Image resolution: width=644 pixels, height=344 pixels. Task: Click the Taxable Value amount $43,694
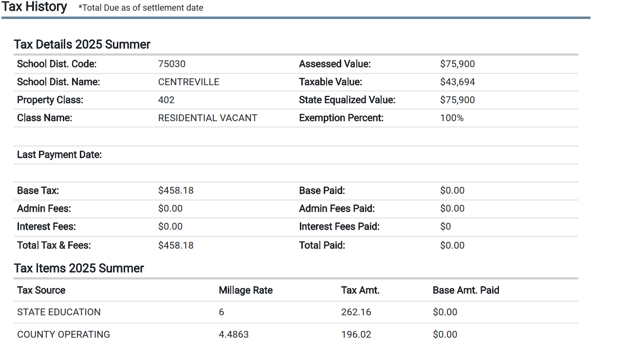tap(457, 82)
